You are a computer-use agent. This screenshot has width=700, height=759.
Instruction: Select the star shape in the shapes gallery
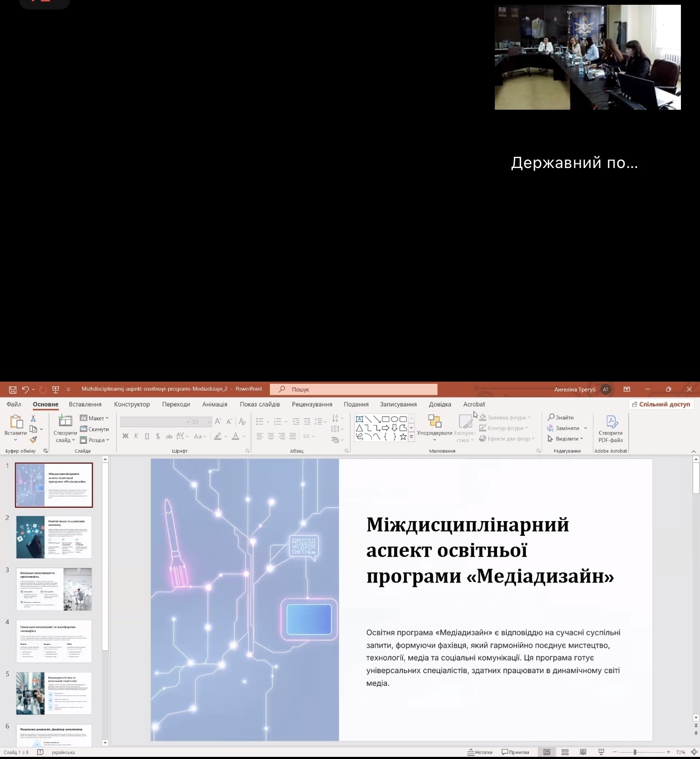pyautogui.click(x=403, y=437)
